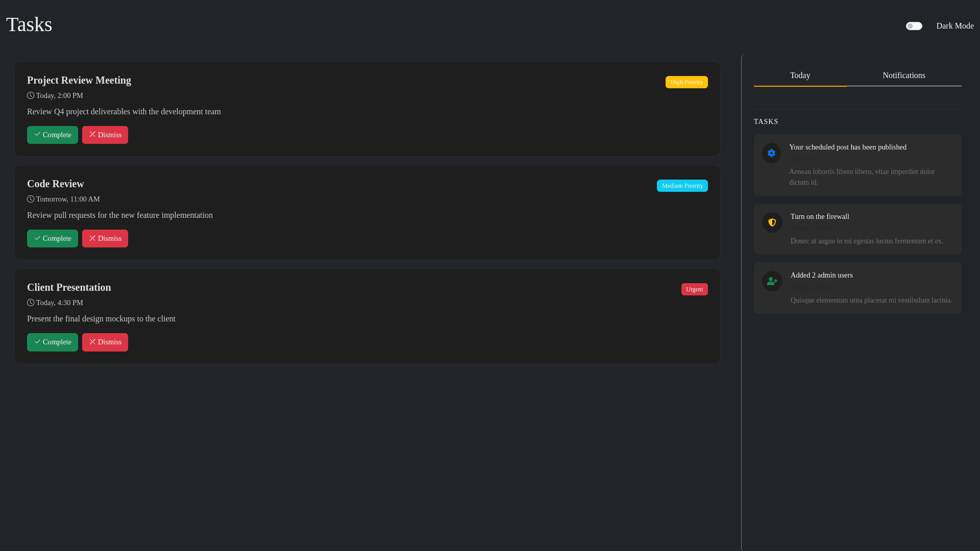Click the green add-user icon
This screenshot has height=551, width=980.
click(772, 281)
